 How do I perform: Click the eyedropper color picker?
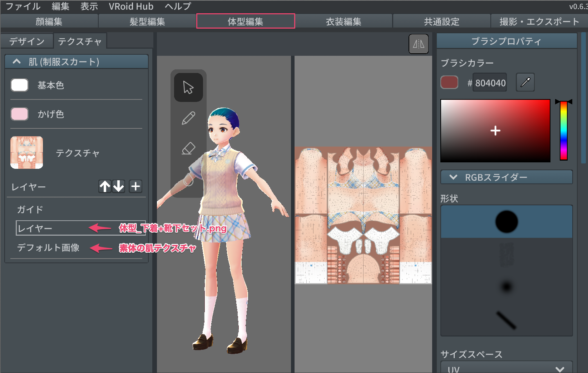tap(525, 82)
